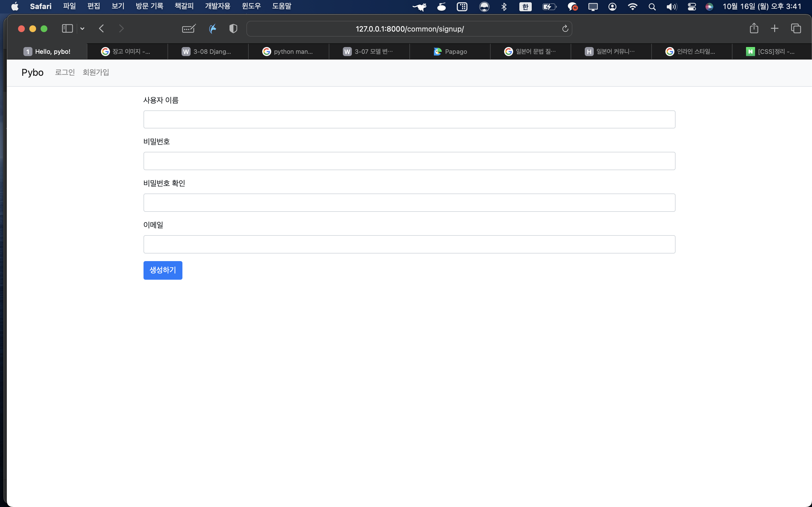
Task: Open macOS Control Center icon
Action: pyautogui.click(x=692, y=7)
